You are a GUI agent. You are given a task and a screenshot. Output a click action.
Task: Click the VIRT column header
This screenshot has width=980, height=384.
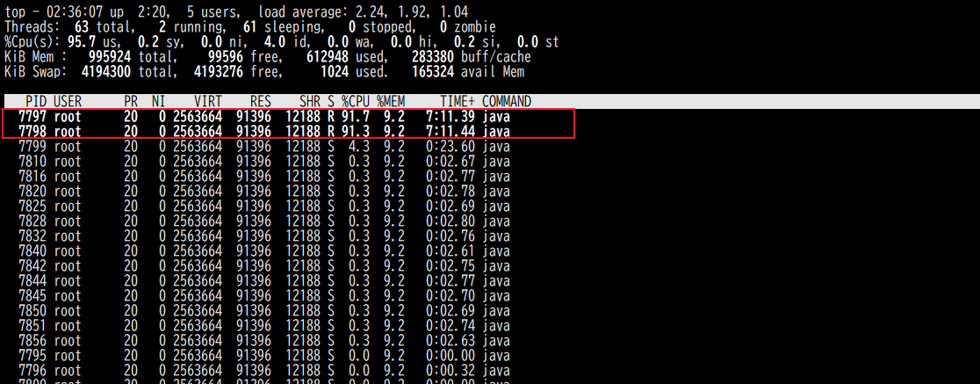tap(208, 101)
